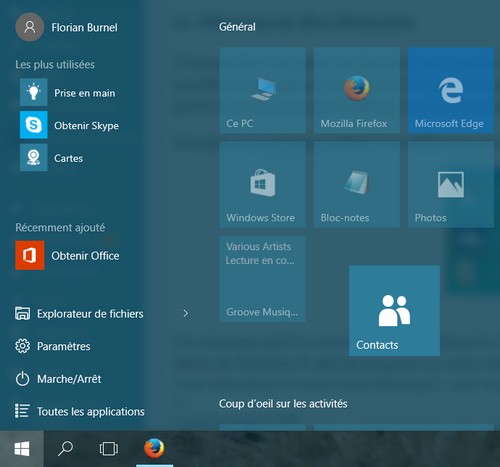
Task: Click the user avatar picture
Action: point(30,27)
